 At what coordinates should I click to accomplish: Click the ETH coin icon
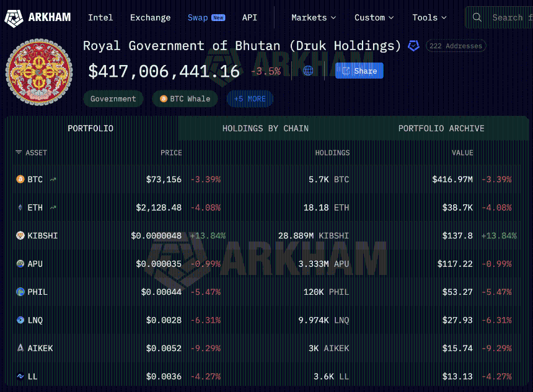(20, 207)
